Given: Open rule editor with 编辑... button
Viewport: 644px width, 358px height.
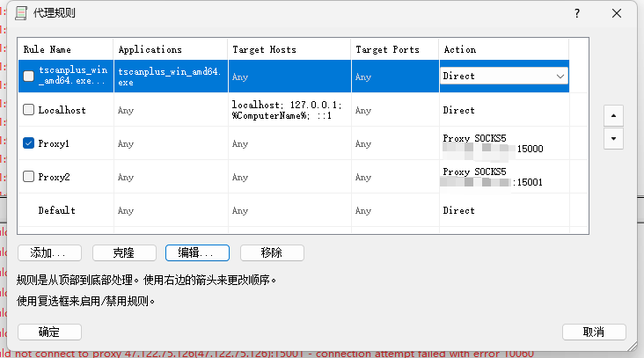Looking at the screenshot, I should [197, 252].
